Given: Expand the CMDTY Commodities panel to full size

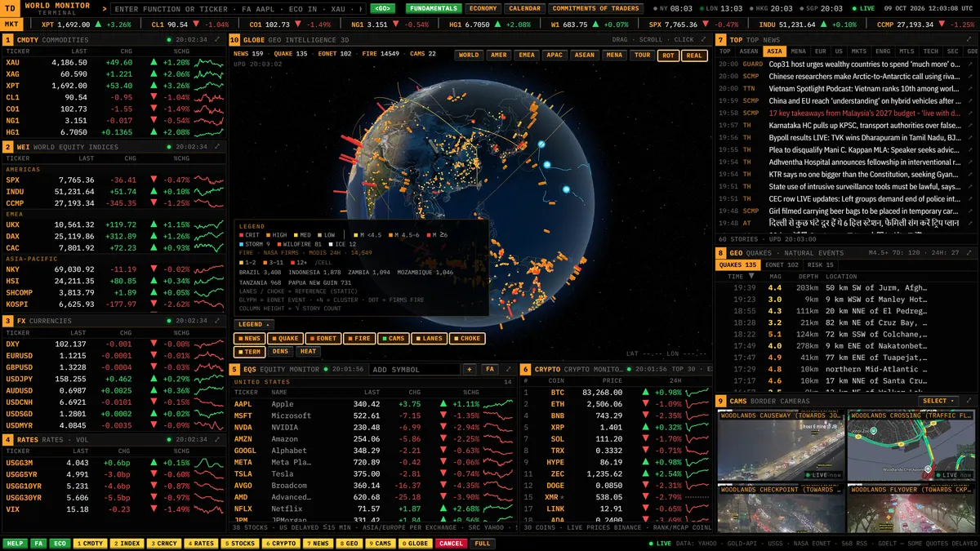Looking at the screenshot, I should click(x=216, y=39).
